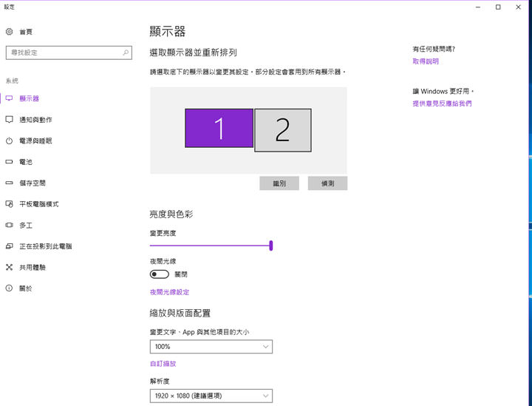Click the display monitor icon in sidebar

pyautogui.click(x=9, y=98)
